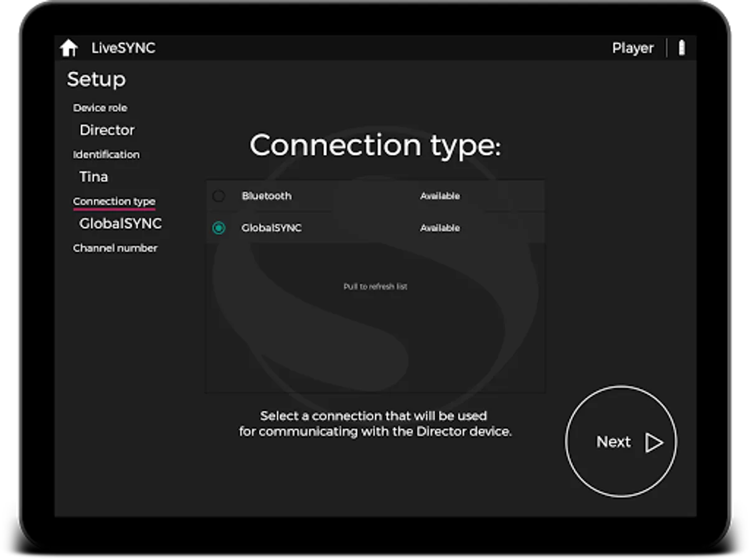Click the Player label in top bar
Image resolution: width=749 pixels, height=560 pixels.
[x=633, y=48]
